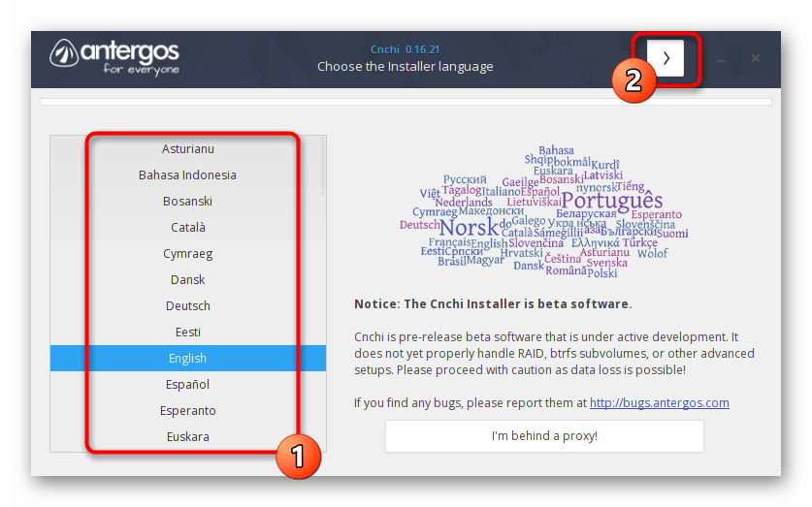Minimize the Cnchi installer window
Image resolution: width=812 pixels, height=507 pixels.
click(x=721, y=59)
